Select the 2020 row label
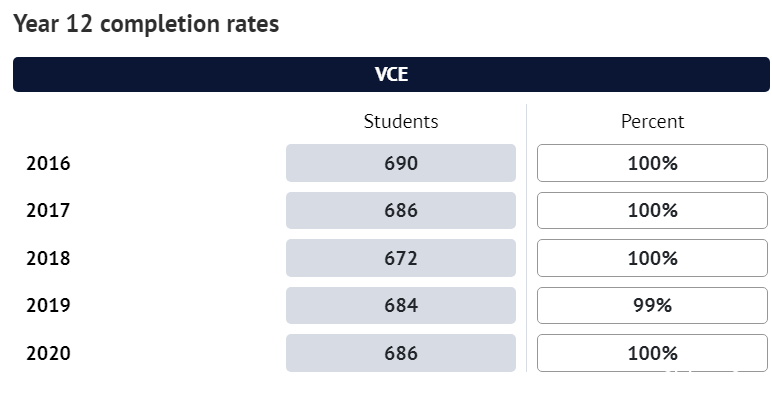 click(48, 353)
